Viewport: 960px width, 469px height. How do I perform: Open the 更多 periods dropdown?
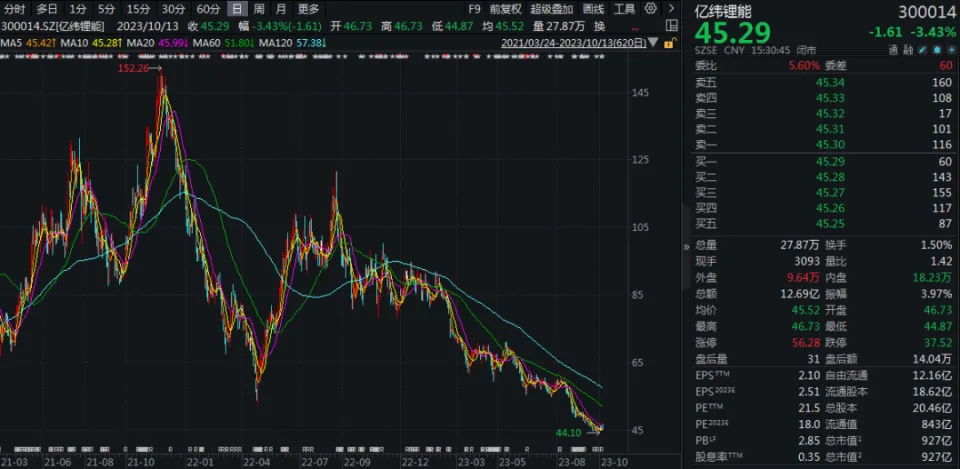click(308, 9)
